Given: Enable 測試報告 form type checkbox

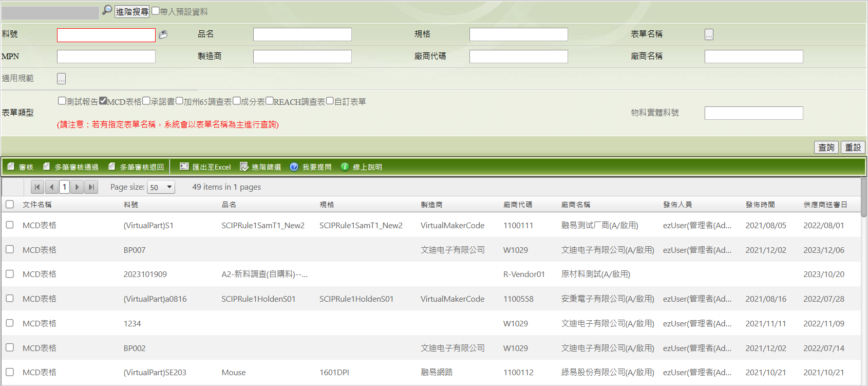Looking at the screenshot, I should click(62, 101).
